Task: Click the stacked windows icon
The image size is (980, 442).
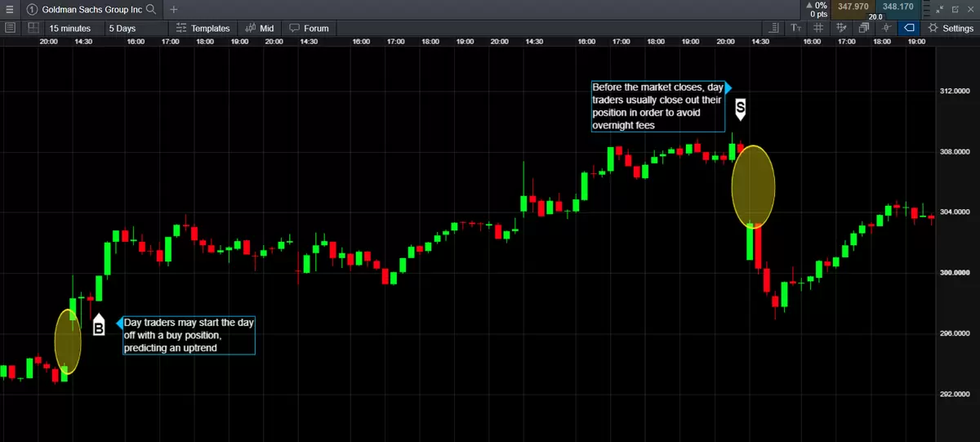Action: (x=863, y=28)
